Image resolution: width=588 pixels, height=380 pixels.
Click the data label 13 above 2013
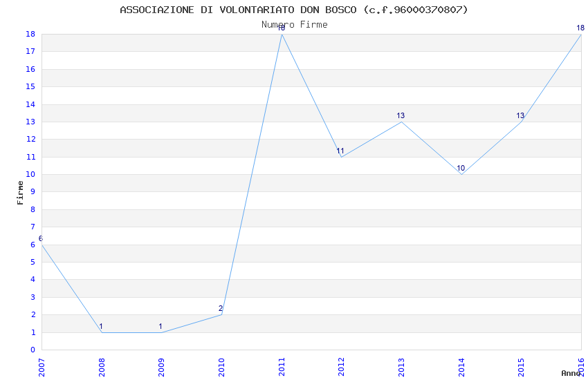point(401,115)
